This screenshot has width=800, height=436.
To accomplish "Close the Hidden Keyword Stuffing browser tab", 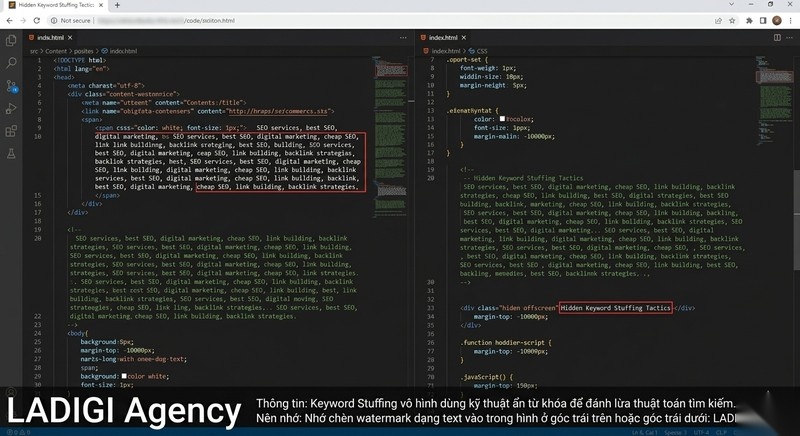I will pos(101,5).
